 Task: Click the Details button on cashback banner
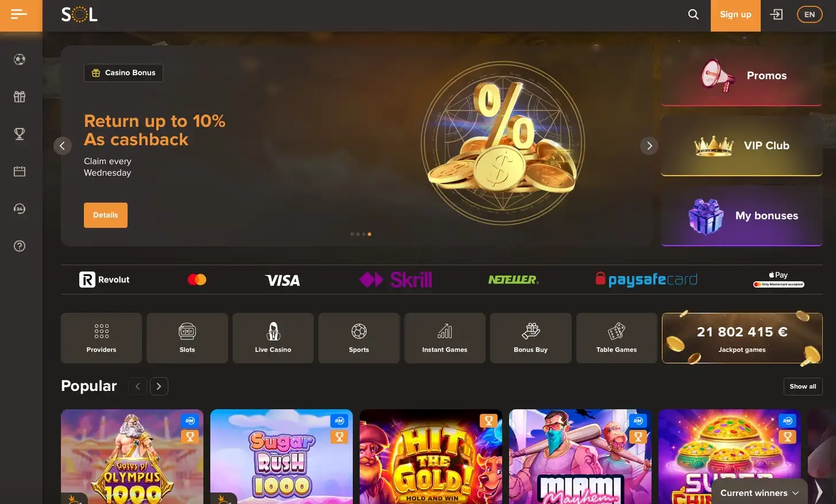106,215
